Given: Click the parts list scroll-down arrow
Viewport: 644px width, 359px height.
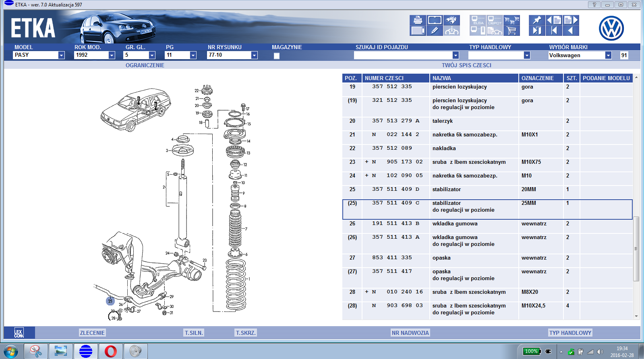Looking at the screenshot, I should (636, 316).
